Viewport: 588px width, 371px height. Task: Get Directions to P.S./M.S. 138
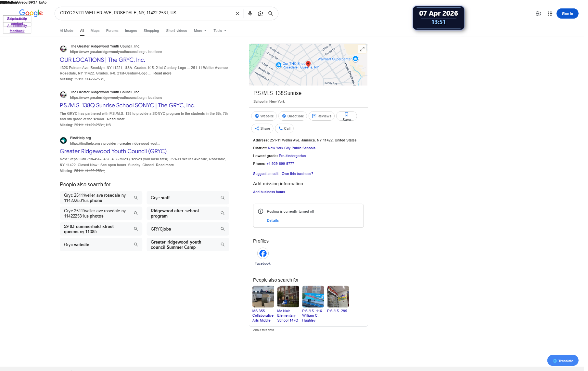(292, 116)
